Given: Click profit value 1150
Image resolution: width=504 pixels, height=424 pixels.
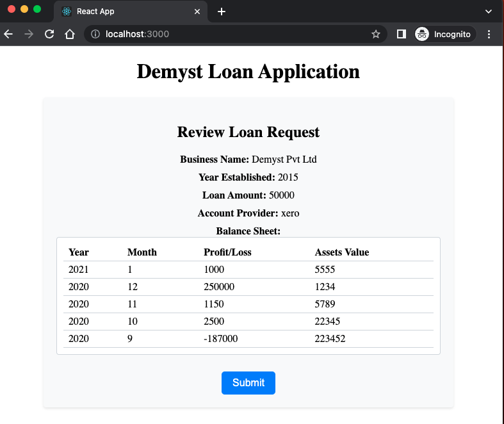Looking at the screenshot, I should pos(214,304).
